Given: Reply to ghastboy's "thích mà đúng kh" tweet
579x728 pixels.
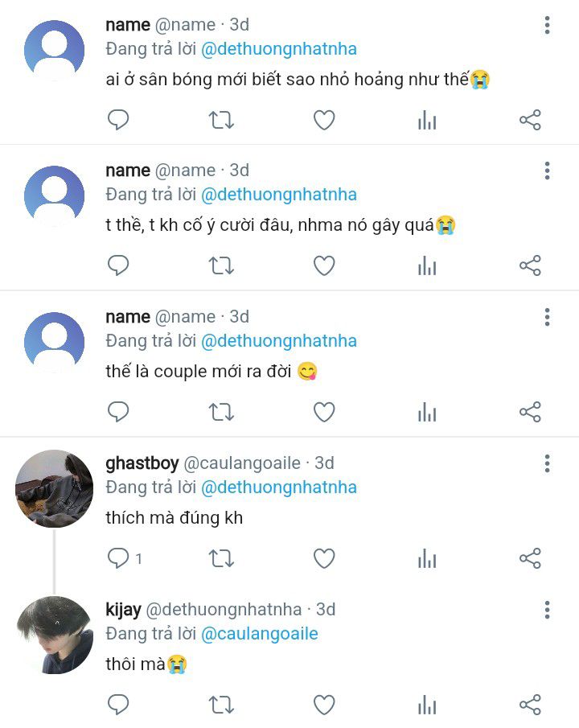Looking at the screenshot, I should click(x=118, y=558).
